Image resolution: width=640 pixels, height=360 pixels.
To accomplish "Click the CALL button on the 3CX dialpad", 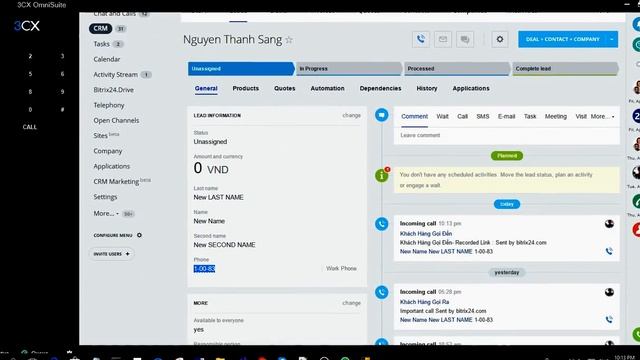I will 29,127.
